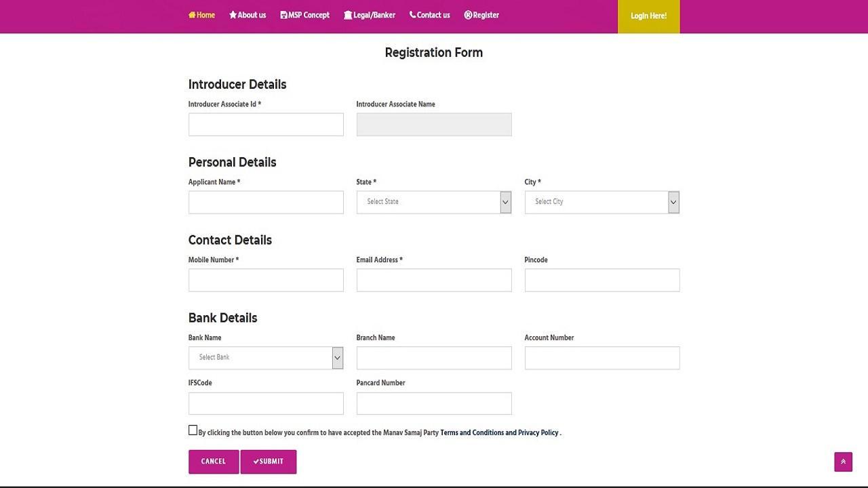Click the Contact Details heading
This screenshot has height=488, width=868.
tap(230, 240)
